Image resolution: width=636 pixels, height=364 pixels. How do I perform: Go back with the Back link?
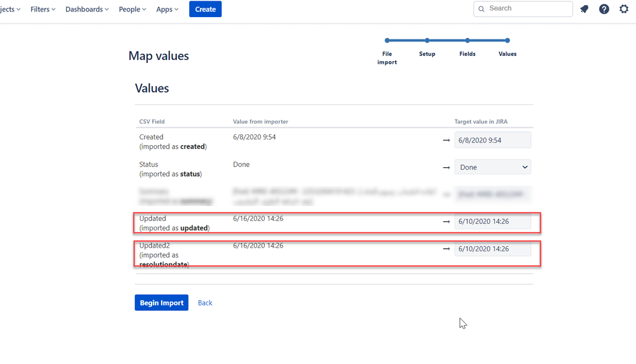click(205, 303)
